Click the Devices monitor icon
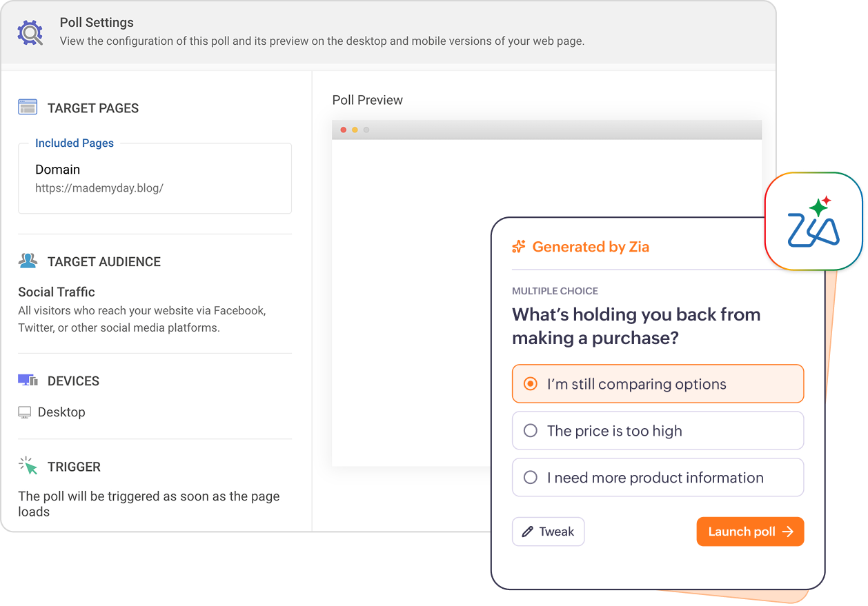Screen dimensions: 868x606 [28, 381]
